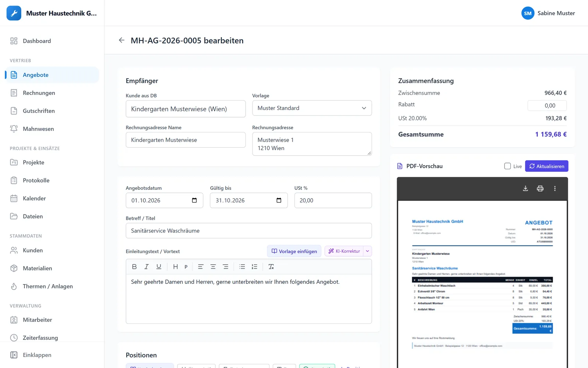Screen dimensions: 588x368
Task: Open Materialien in the sidebar
Action: [52, 268]
